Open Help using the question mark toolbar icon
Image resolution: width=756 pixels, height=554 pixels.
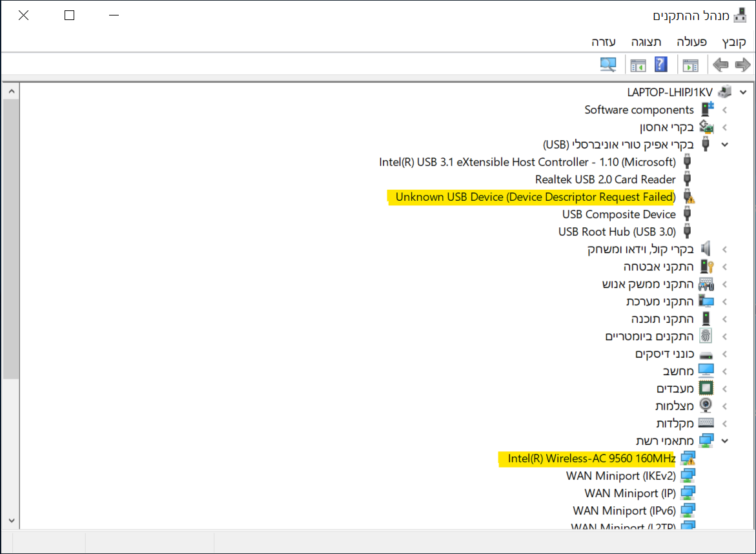(x=660, y=64)
